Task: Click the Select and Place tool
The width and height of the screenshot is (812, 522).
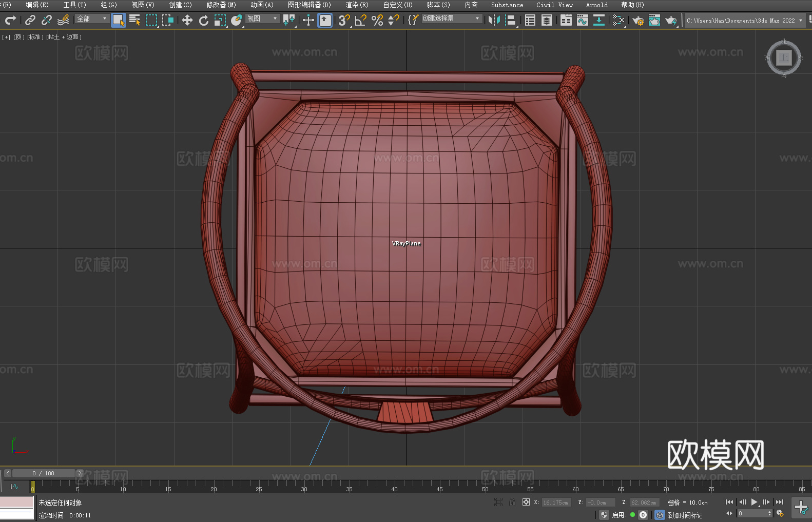Action: pos(237,20)
